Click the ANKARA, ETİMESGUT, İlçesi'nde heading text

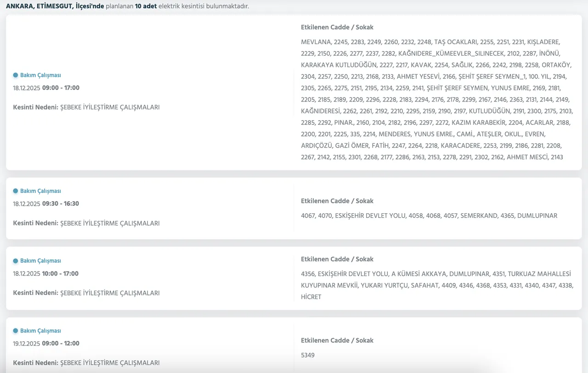click(55, 6)
